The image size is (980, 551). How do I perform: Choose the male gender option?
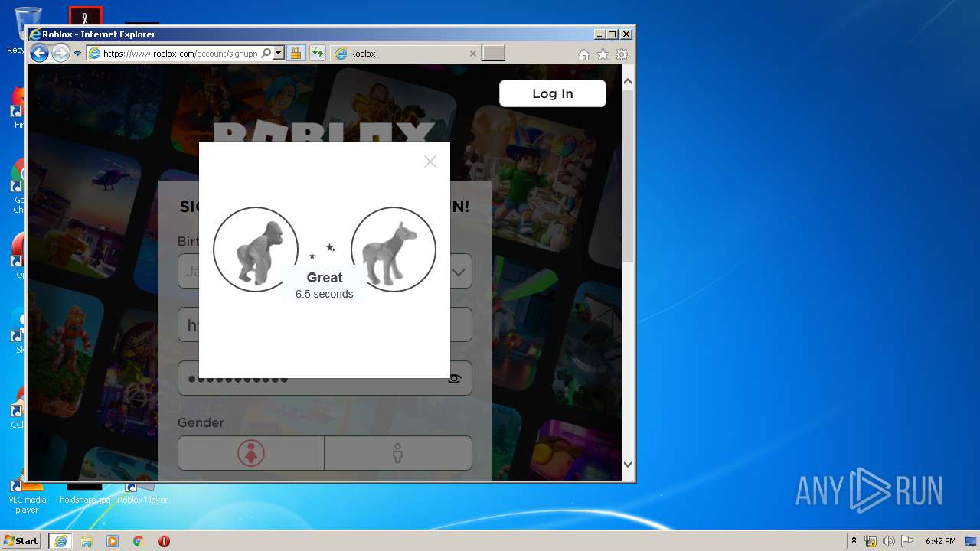point(397,453)
